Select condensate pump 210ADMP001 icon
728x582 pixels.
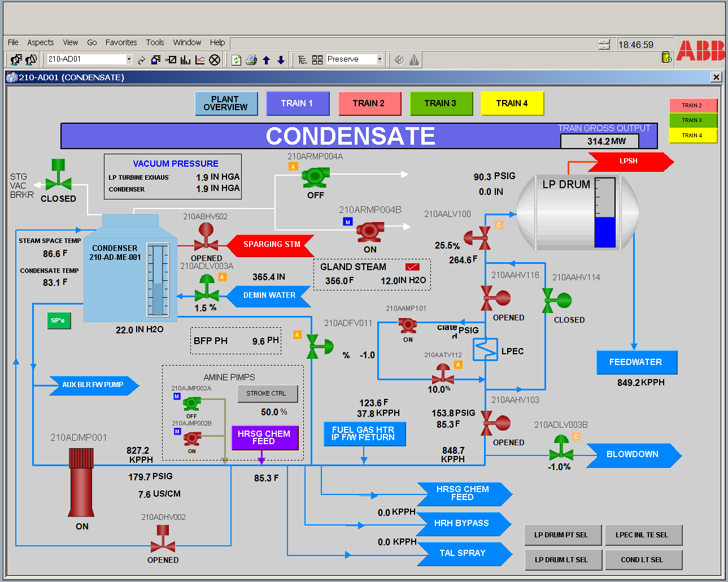81,482
